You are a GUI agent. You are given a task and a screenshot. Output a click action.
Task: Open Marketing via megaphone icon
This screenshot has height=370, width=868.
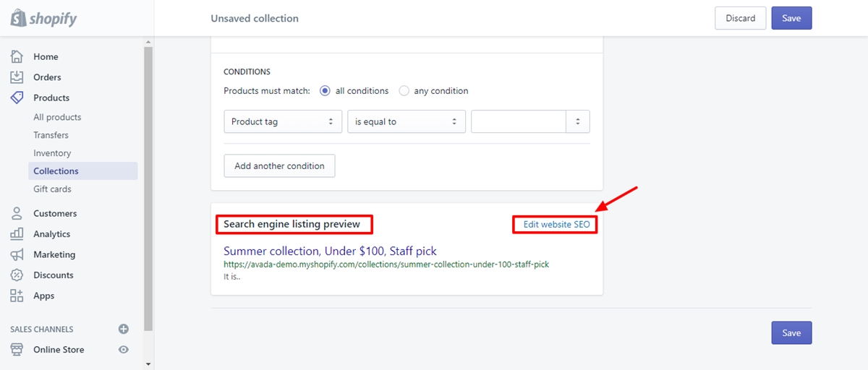[17, 254]
